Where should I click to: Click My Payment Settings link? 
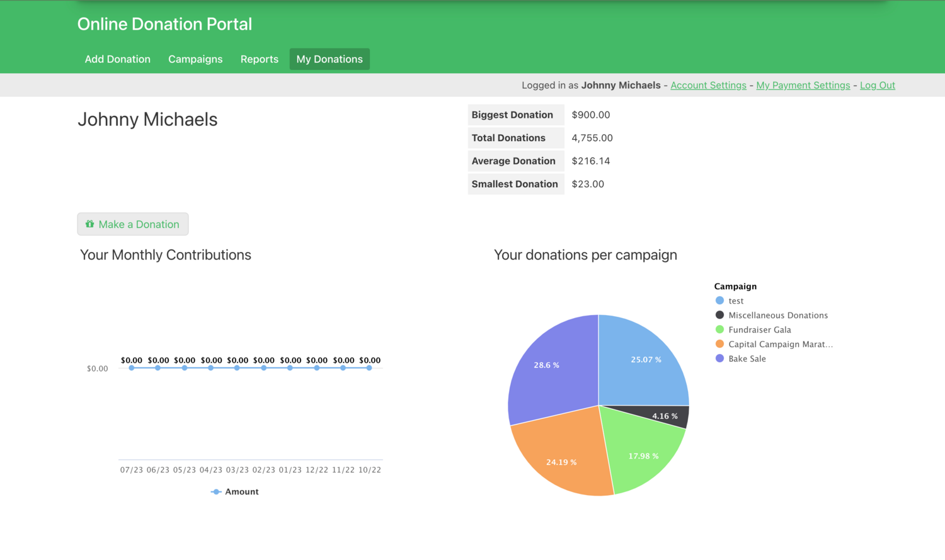pos(803,85)
